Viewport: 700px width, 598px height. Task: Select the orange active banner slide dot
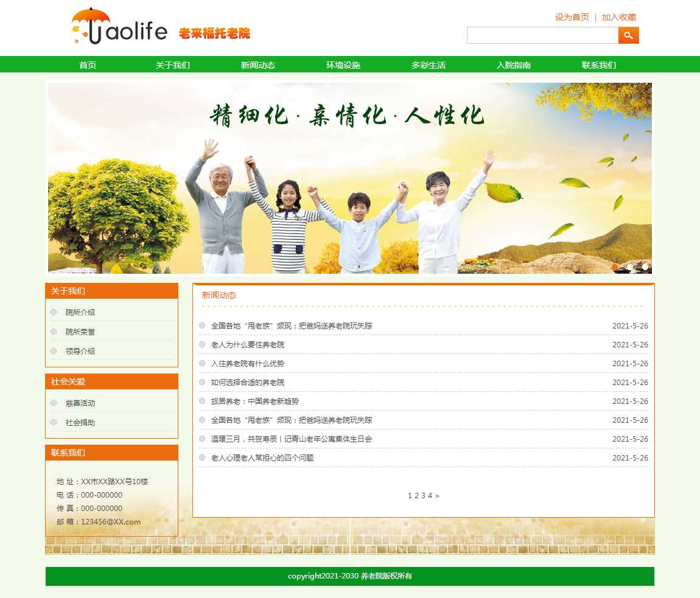coord(615,267)
